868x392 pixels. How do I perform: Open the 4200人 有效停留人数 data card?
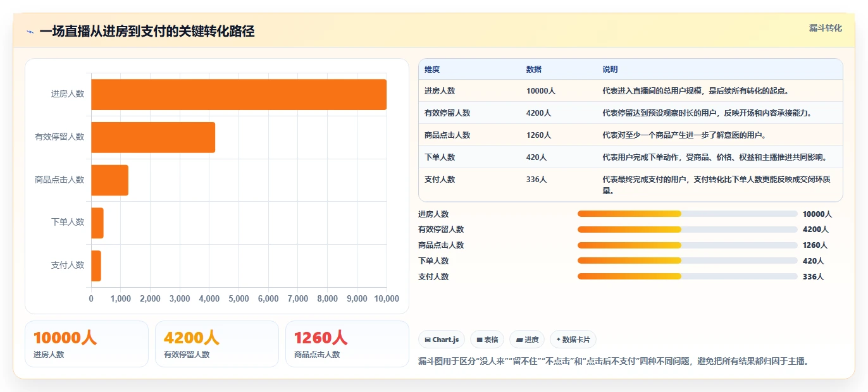(x=217, y=344)
